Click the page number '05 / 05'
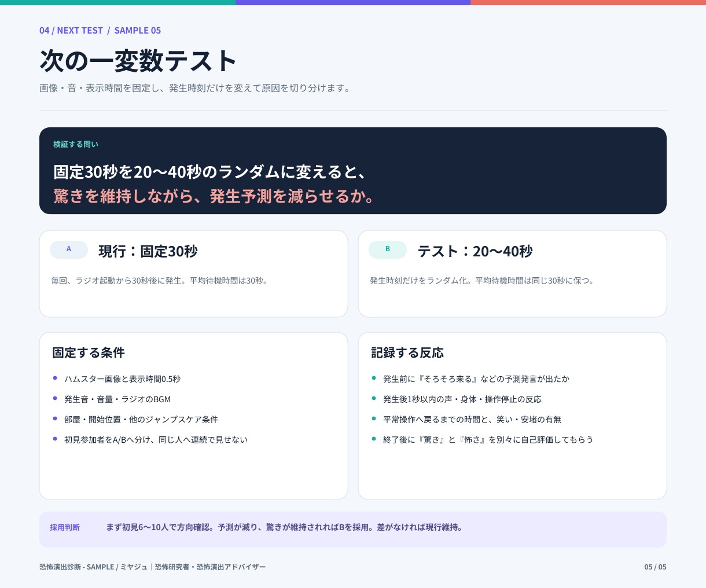 point(655,567)
